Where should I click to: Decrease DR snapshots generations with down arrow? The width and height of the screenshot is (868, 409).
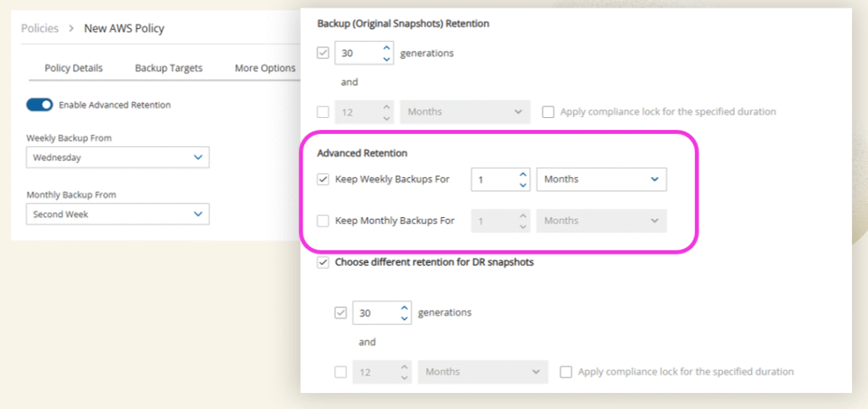(x=404, y=318)
